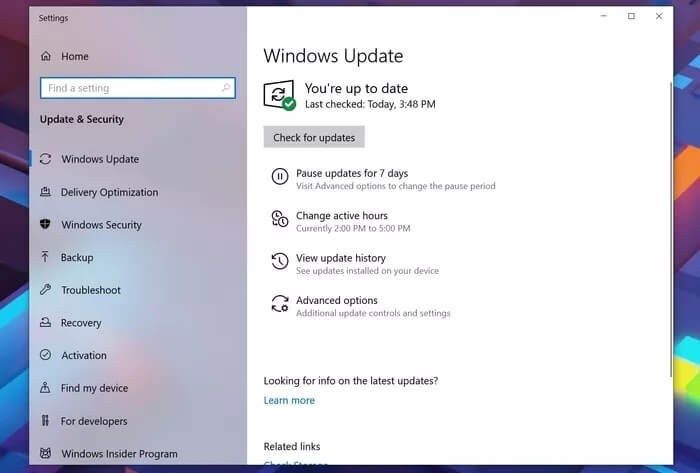Open the Troubleshoot page
This screenshot has width=700, height=473.
pos(91,290)
